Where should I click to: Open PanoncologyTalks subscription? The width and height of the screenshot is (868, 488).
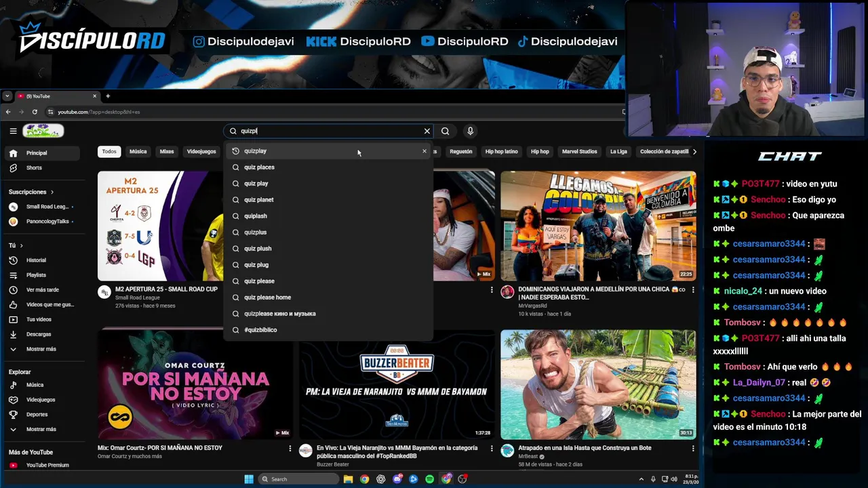[x=41, y=222]
